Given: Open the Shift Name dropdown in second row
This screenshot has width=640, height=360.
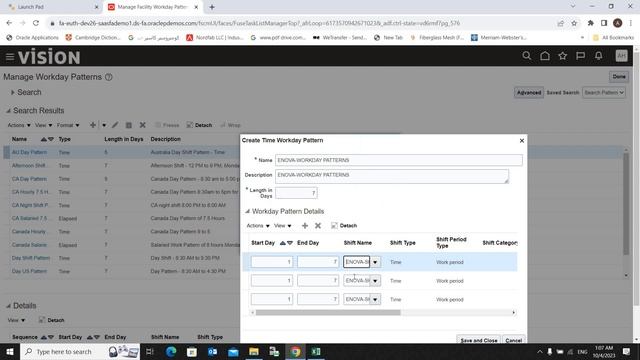Looking at the screenshot, I should click(375, 281).
